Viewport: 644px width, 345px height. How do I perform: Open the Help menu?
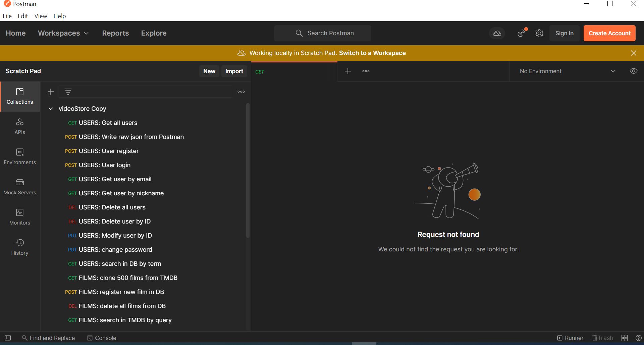(60, 16)
